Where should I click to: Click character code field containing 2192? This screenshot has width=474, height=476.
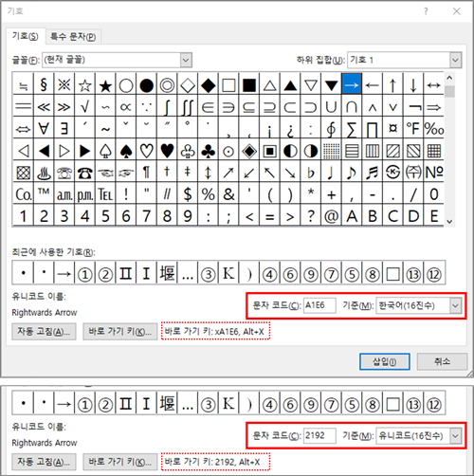tap(319, 435)
